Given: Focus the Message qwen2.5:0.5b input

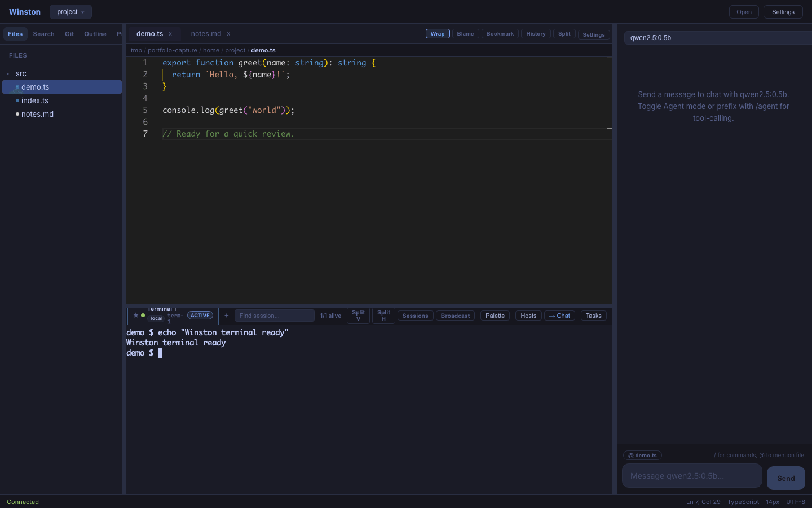Looking at the screenshot, I should [x=692, y=476].
